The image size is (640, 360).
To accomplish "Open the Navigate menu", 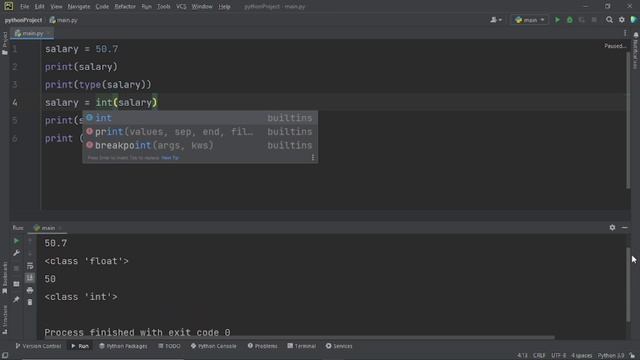I will [78, 7].
